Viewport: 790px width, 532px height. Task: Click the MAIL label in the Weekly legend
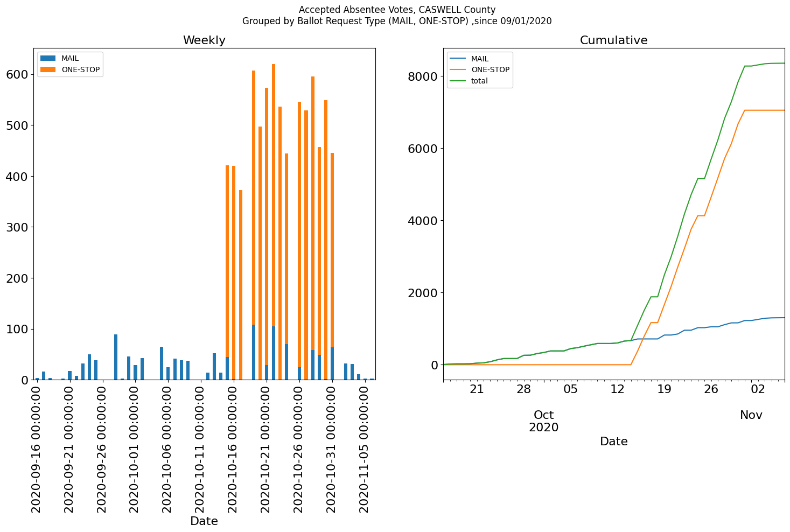click(70, 58)
